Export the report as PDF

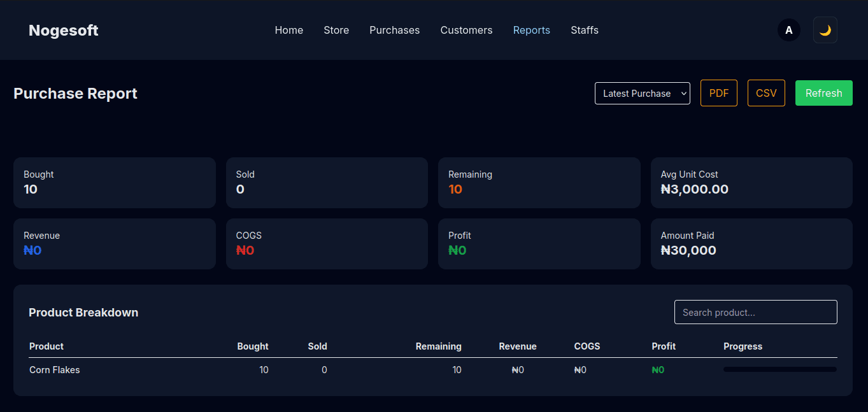[x=718, y=93]
